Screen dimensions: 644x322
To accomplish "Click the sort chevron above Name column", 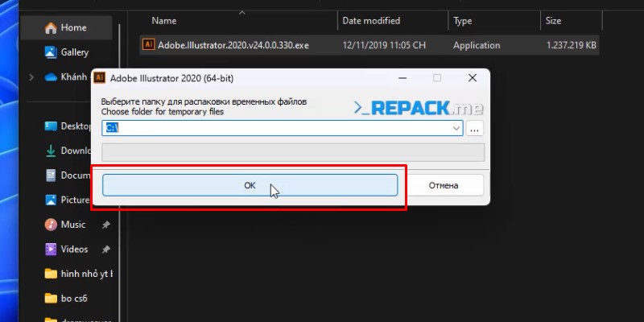I will [242, 12].
